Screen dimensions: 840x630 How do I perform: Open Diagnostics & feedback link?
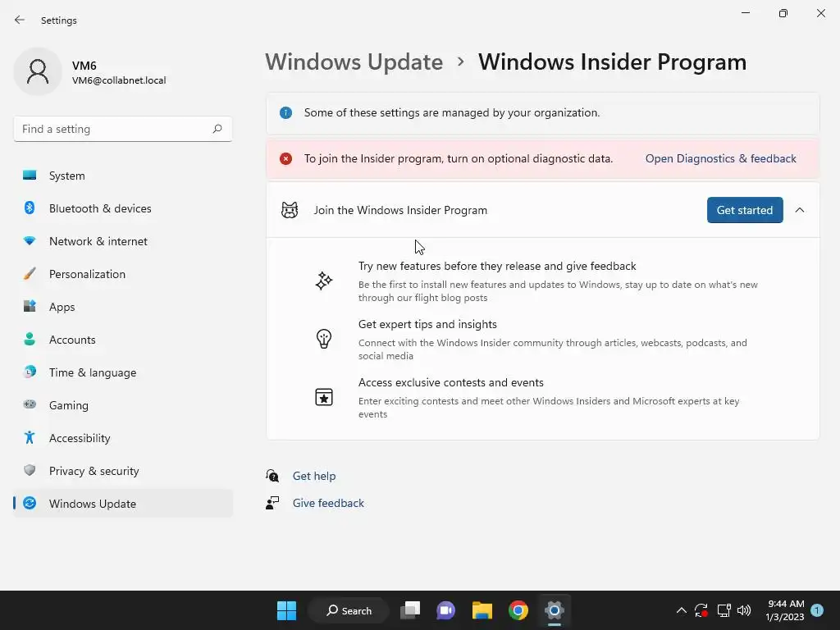(x=720, y=158)
